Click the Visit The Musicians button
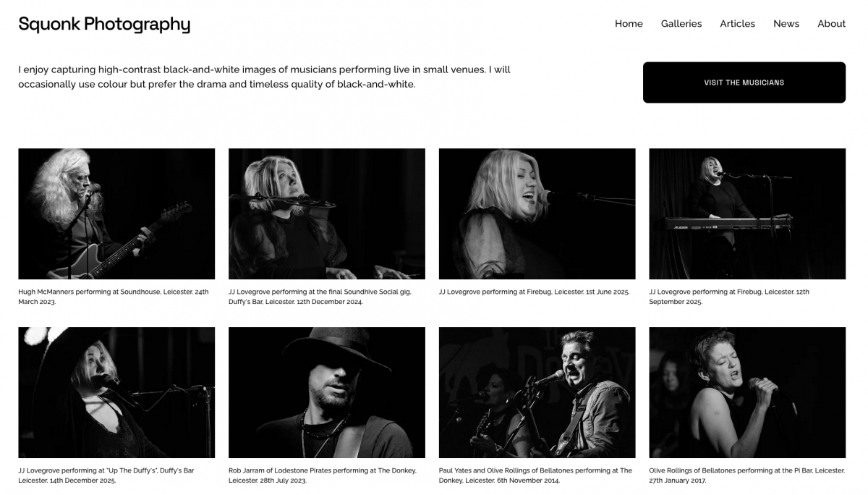868x495 pixels. pyautogui.click(x=744, y=82)
